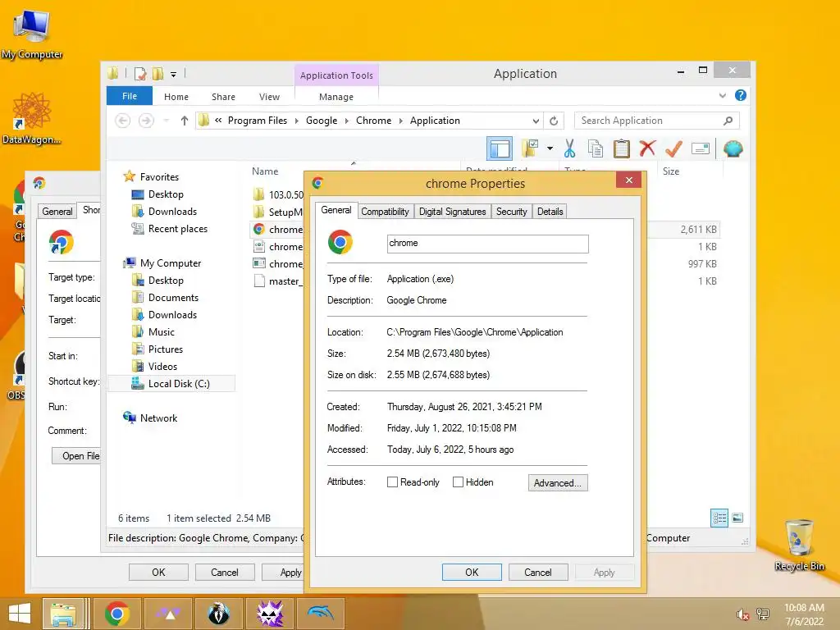Enable the Read-only attribute checkbox
Image resolution: width=840 pixels, height=630 pixels.
(x=392, y=482)
